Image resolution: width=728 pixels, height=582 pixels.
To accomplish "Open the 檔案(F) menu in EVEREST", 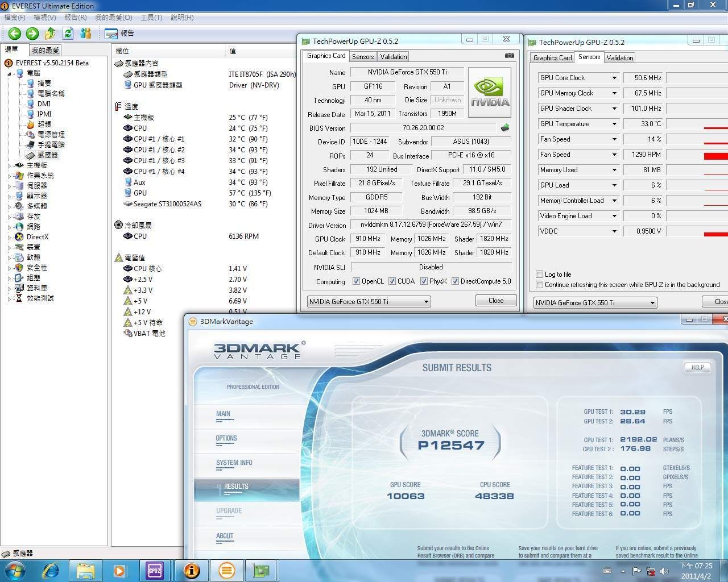I will click(14, 18).
